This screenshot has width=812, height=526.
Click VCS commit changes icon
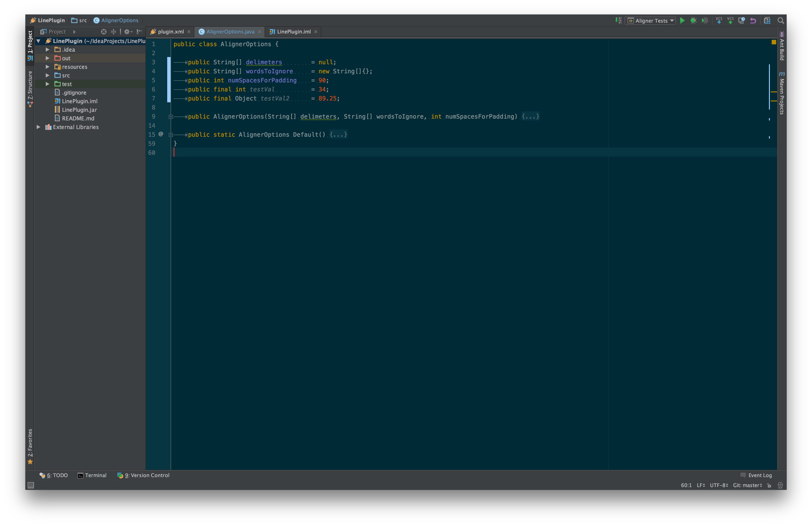[x=730, y=20]
